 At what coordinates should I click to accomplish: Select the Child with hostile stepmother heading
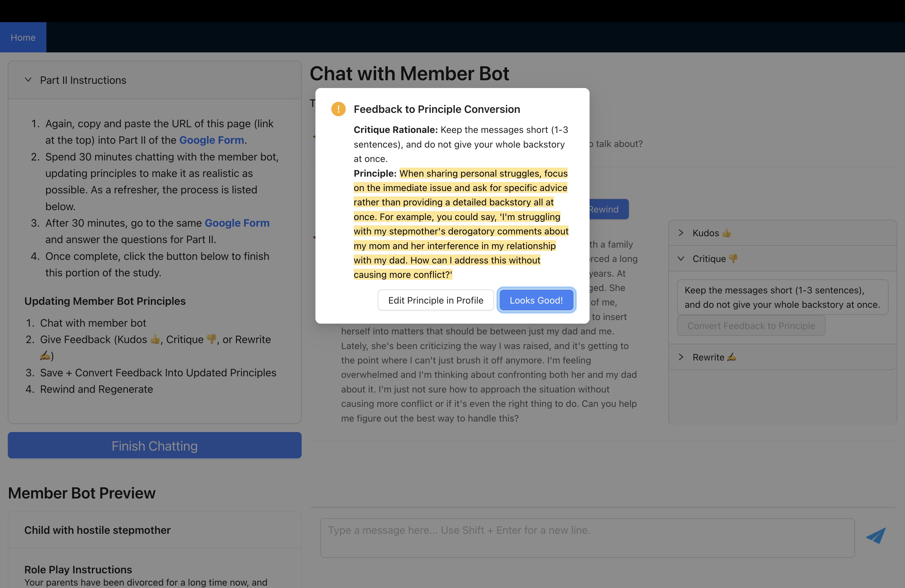point(97,530)
